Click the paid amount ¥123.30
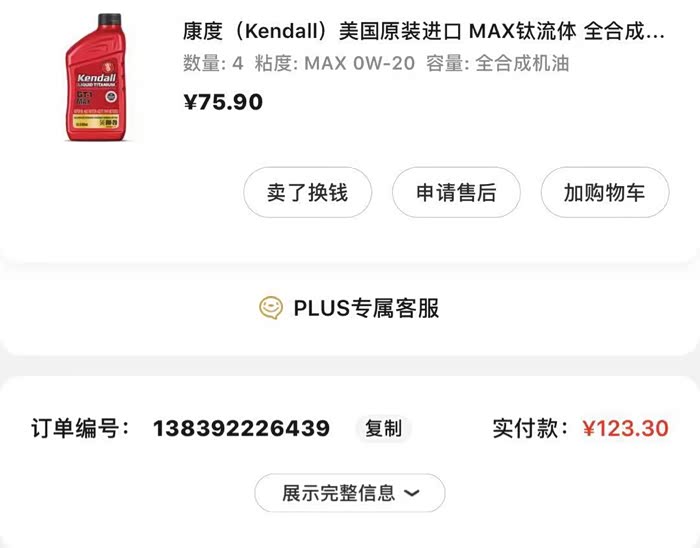 (625, 428)
